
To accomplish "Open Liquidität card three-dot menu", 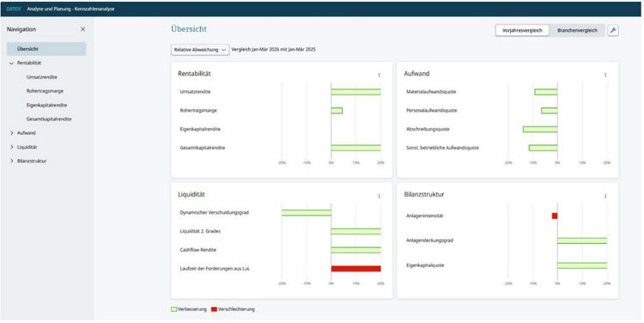I will [x=379, y=196].
